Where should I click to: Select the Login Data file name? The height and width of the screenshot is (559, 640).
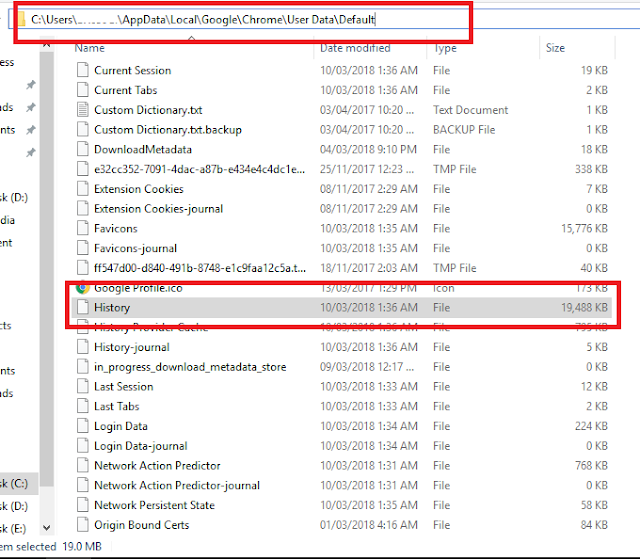(120, 426)
